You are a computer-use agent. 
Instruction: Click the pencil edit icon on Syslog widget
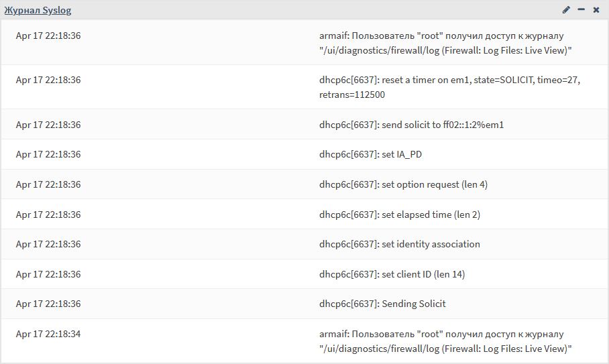[x=566, y=9]
